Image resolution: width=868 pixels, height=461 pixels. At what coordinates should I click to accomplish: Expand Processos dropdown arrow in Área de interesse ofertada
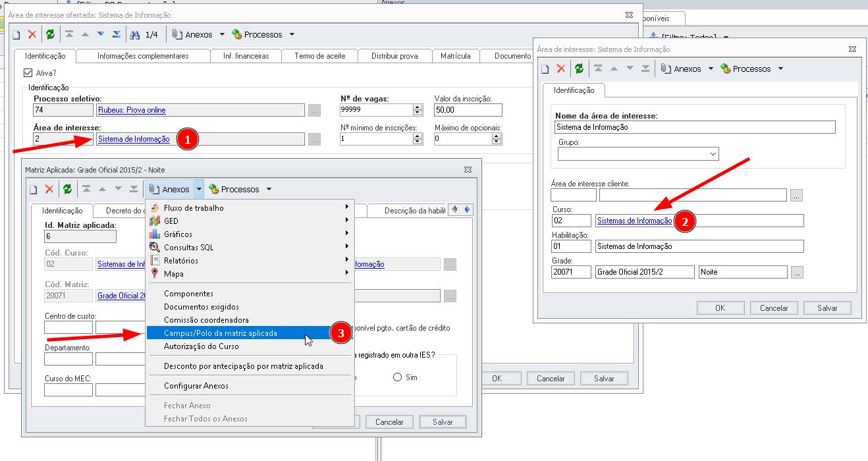click(x=292, y=34)
